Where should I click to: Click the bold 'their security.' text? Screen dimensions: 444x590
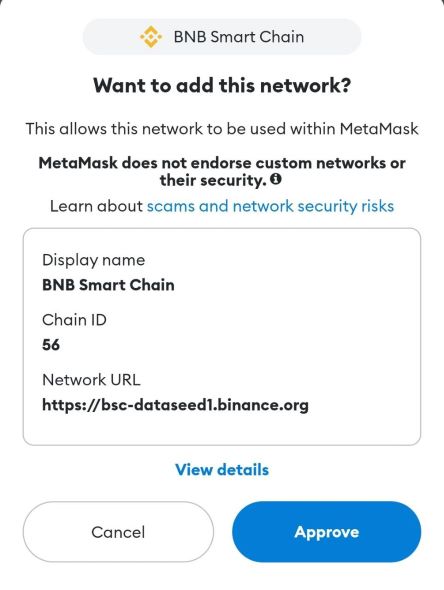(x=213, y=180)
